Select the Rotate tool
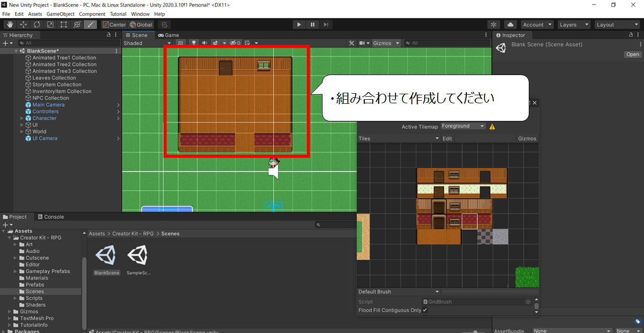The image size is (644, 333). coord(37,25)
